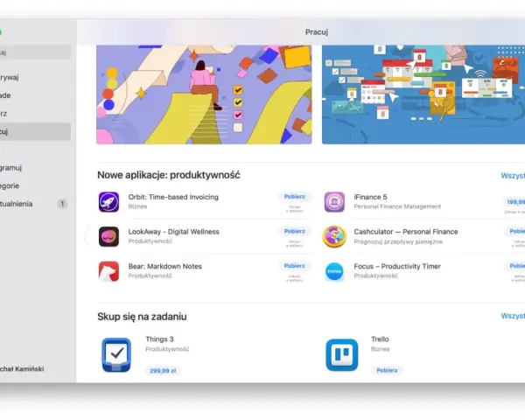Image resolution: width=525 pixels, height=420 pixels.
Task: Open the Things 3 checkbox app icon
Action: [x=116, y=355]
